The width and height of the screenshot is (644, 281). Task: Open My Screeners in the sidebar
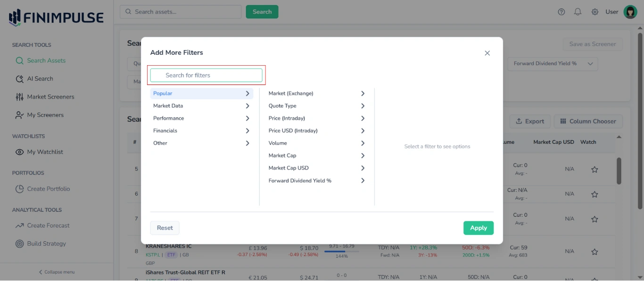[46, 115]
